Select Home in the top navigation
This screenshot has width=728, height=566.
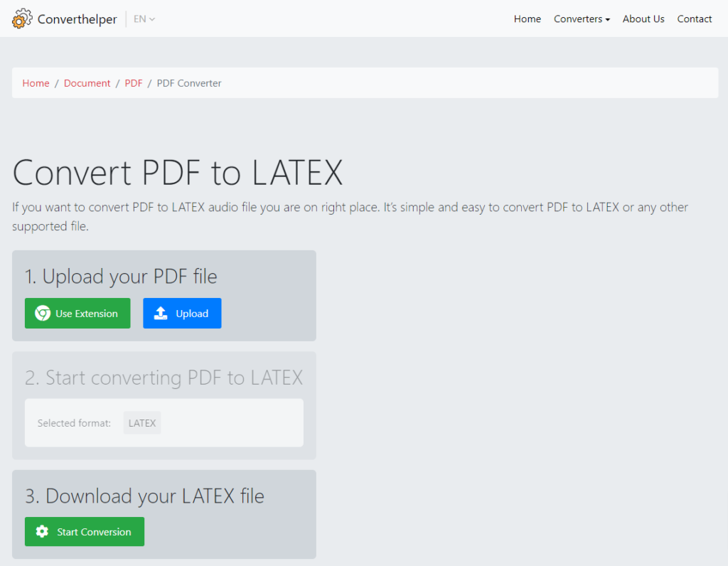tap(527, 19)
